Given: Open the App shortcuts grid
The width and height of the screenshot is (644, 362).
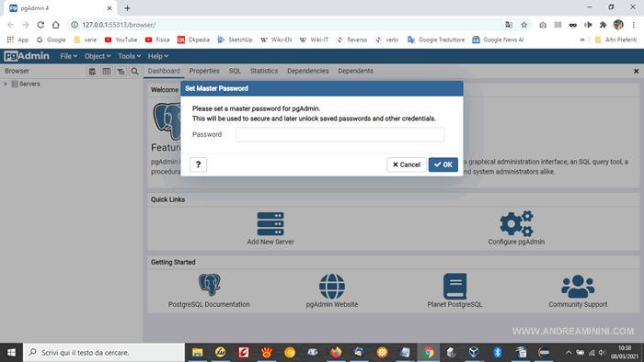Looking at the screenshot, I should pyautogui.click(x=17, y=40).
